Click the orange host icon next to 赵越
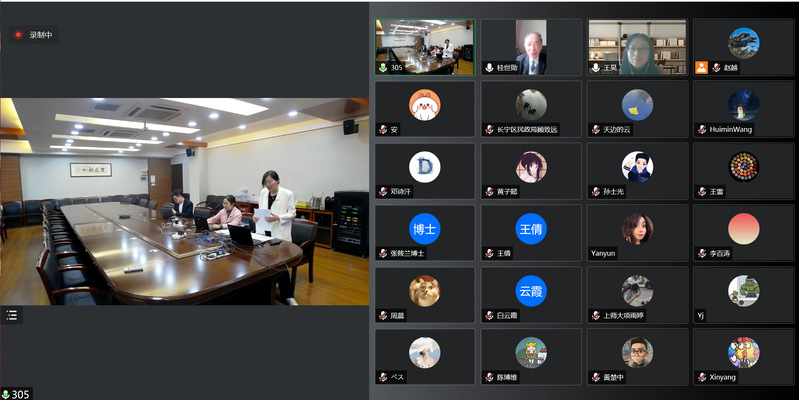Screen dimensions: 799x400 pos(701,67)
